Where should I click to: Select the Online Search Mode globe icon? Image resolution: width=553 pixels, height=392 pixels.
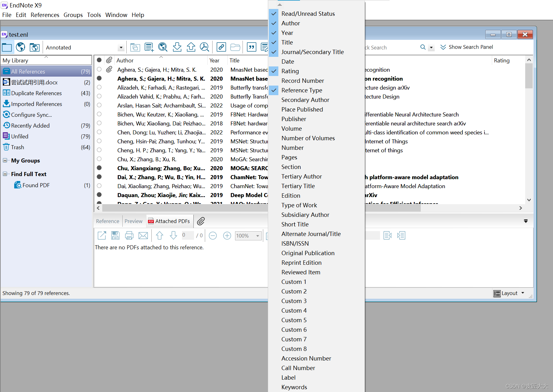pyautogui.click(x=20, y=47)
